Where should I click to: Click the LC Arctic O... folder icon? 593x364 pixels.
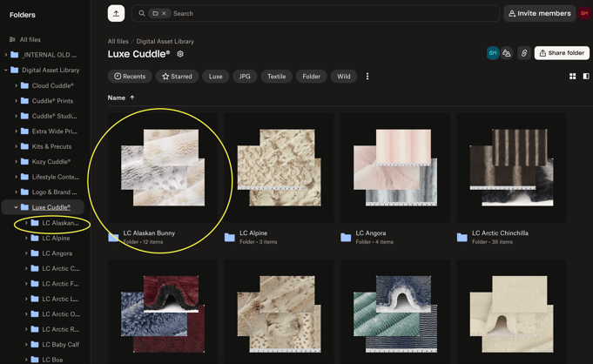[35, 314]
